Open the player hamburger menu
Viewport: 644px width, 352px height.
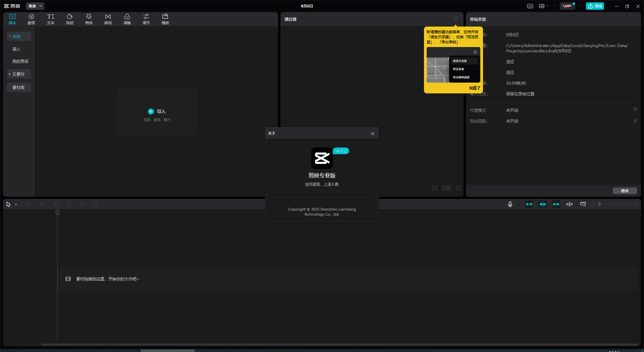[456, 19]
